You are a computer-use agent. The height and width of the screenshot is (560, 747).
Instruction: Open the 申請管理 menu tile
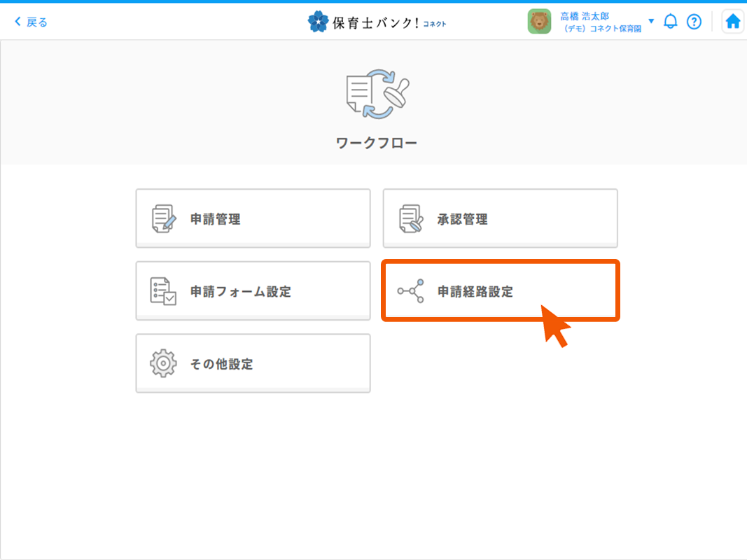[x=253, y=218]
